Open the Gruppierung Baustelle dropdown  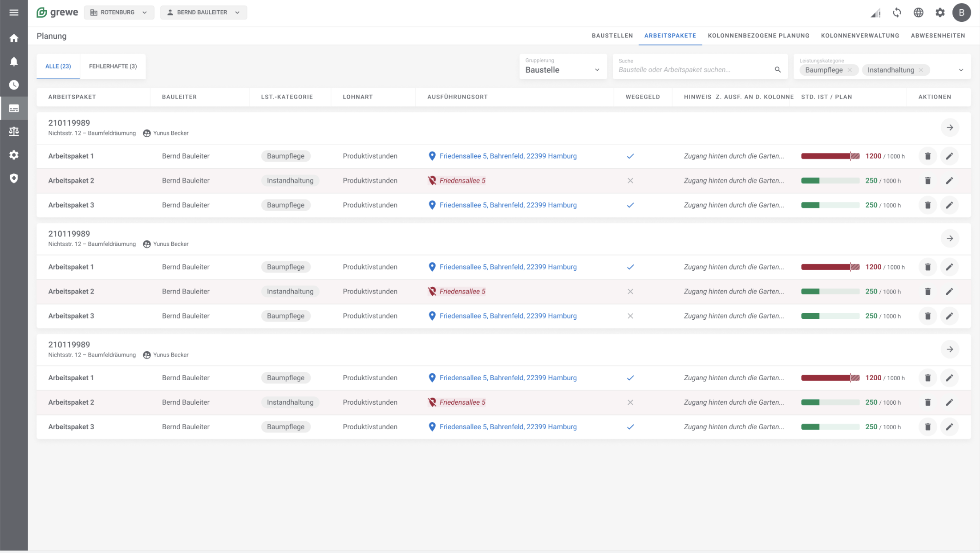coord(563,67)
